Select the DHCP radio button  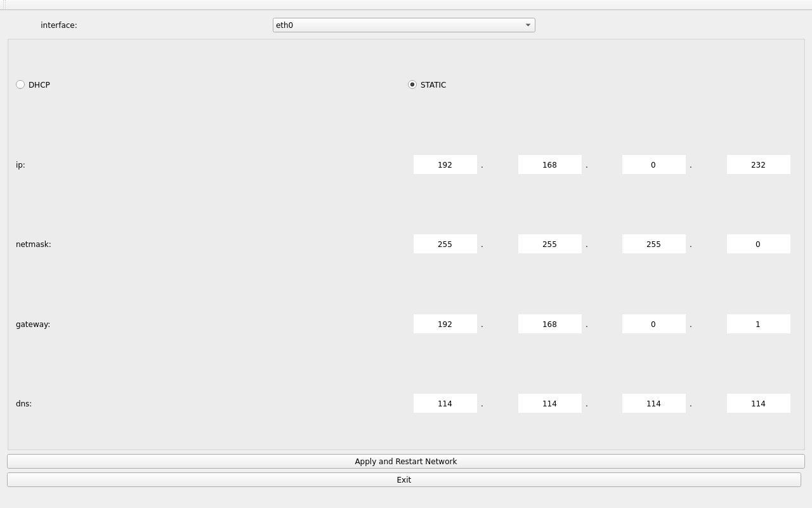(x=21, y=84)
